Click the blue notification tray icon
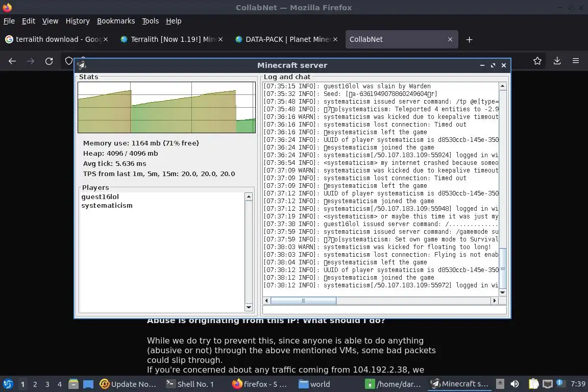 (x=559, y=383)
